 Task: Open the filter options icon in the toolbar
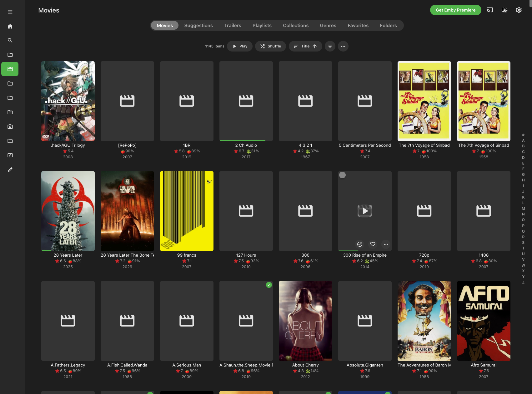click(330, 46)
